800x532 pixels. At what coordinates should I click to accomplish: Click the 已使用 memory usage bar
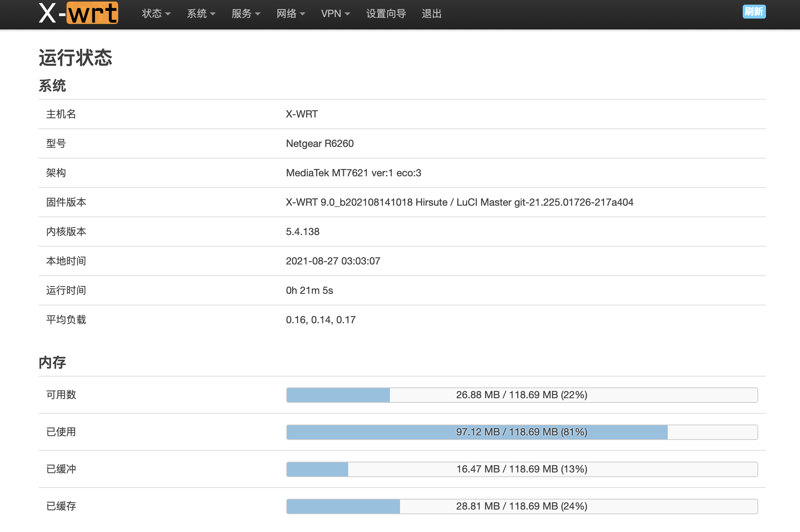coord(521,432)
